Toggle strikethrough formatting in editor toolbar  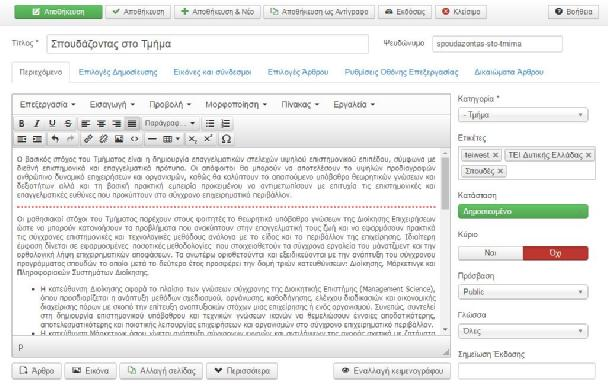point(68,123)
